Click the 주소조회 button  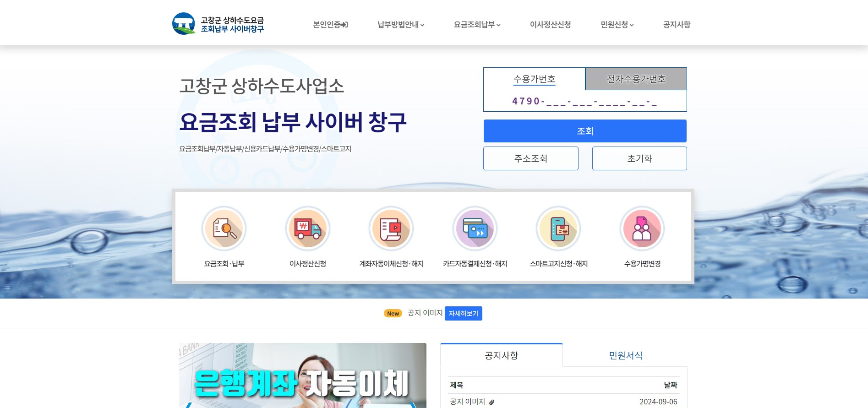coord(530,158)
